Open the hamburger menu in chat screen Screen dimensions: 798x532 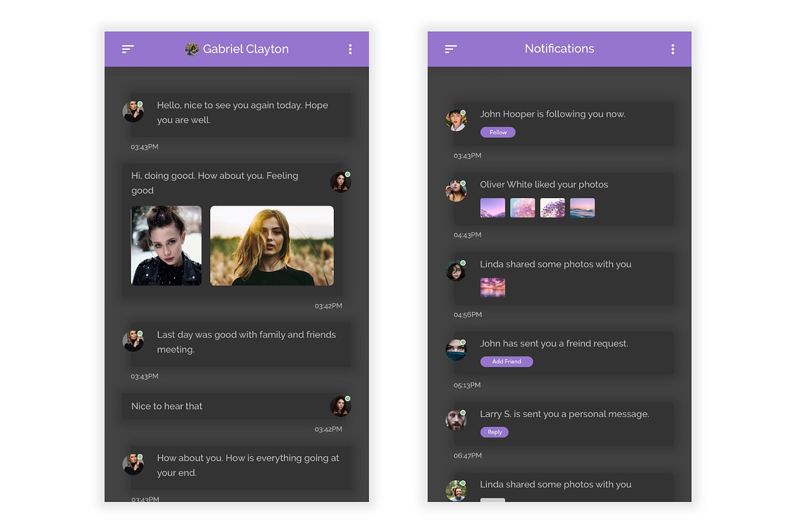tap(128, 49)
